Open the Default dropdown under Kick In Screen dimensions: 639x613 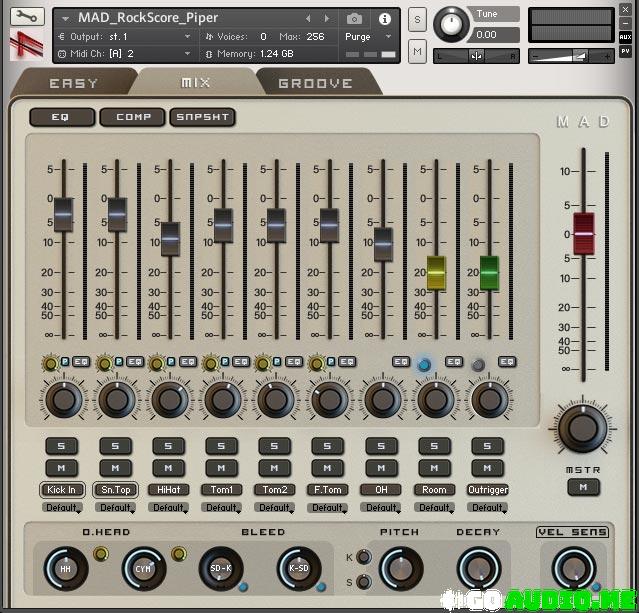point(62,508)
